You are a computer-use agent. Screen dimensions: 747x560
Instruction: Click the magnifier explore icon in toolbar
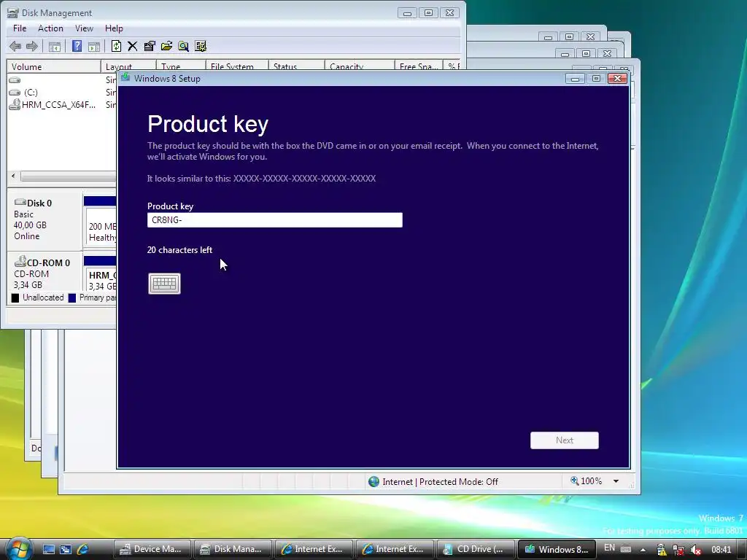tap(183, 46)
